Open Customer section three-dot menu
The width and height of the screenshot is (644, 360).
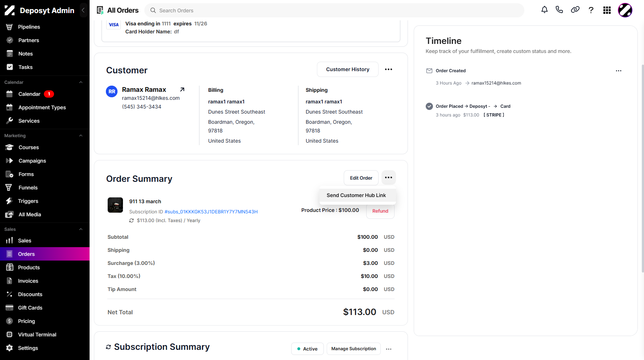point(388,69)
